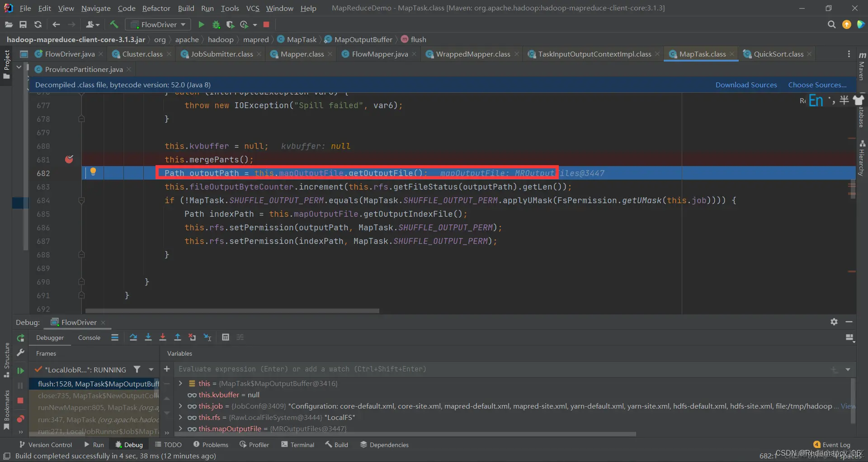Toggle Pause Program in debug sidebar
This screenshot has width=868, height=462.
click(x=20, y=386)
